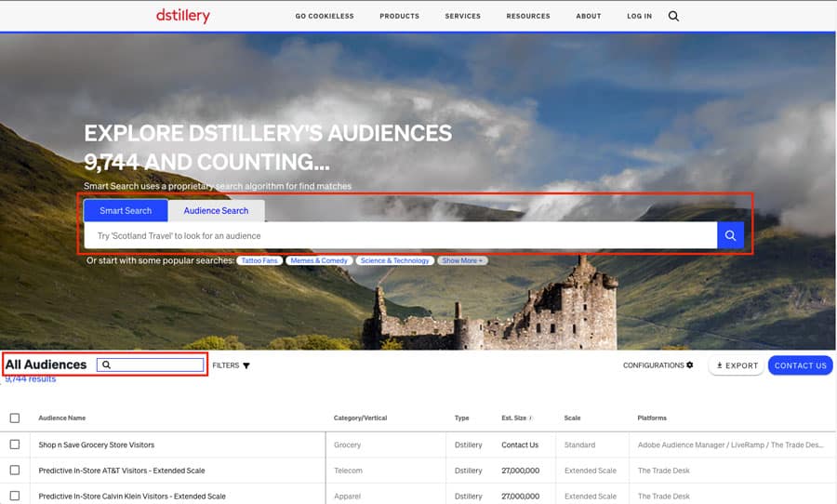
Task: Click the Contact Us button
Action: click(x=800, y=365)
